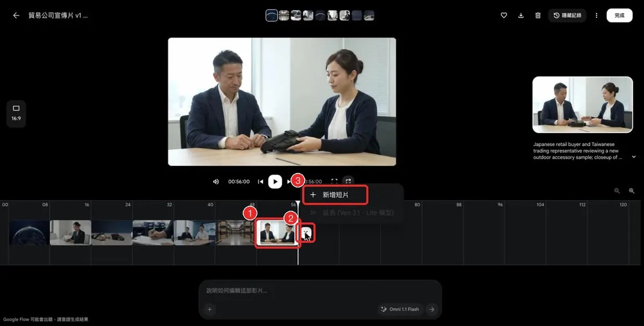Viewport: 644px width, 326px height.
Task: Add attachment with the plus icon in prompt box
Action: (x=210, y=309)
